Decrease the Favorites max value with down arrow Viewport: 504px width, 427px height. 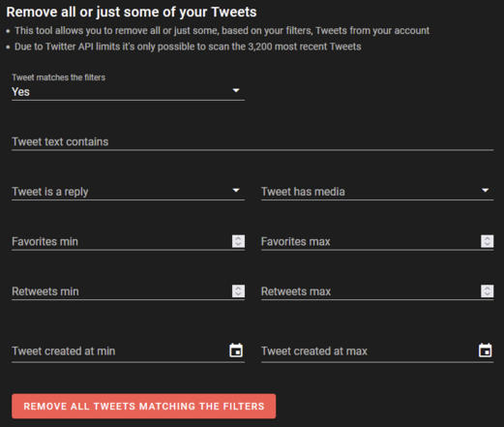(488, 244)
